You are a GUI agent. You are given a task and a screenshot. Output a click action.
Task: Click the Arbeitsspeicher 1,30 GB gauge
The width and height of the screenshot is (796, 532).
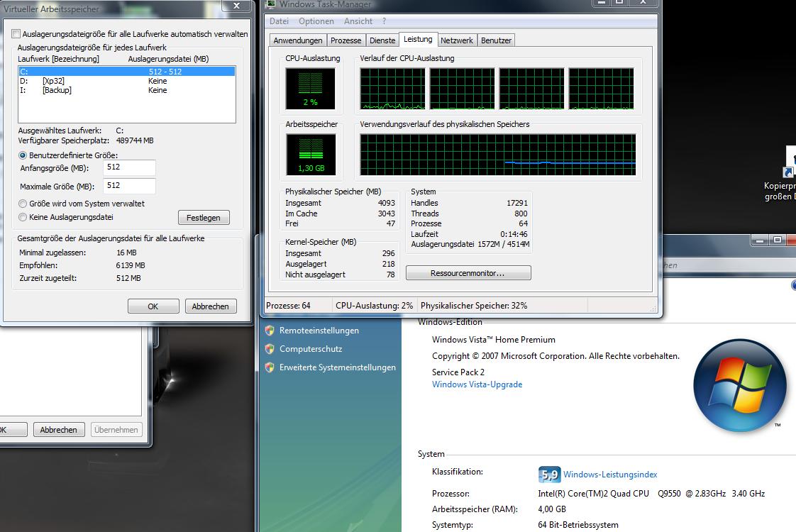click(311, 155)
